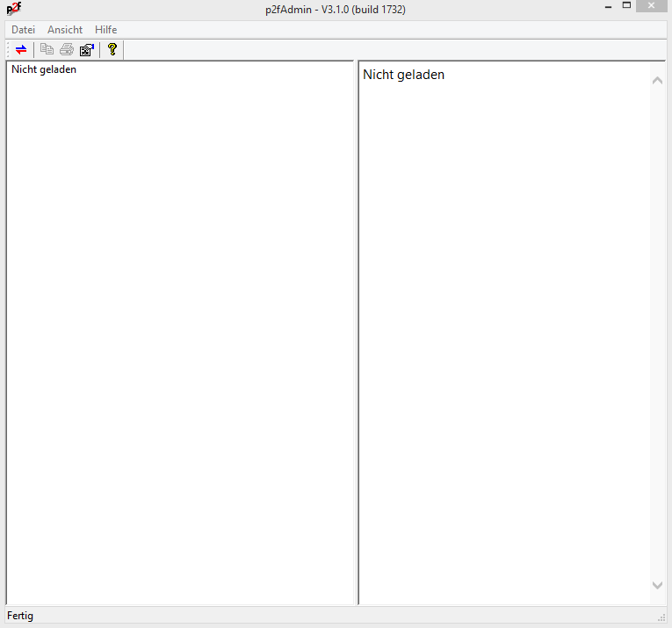Click the red-blue connect arrows toolbar icon
Viewport: 672px width, 628px height.
click(x=21, y=50)
